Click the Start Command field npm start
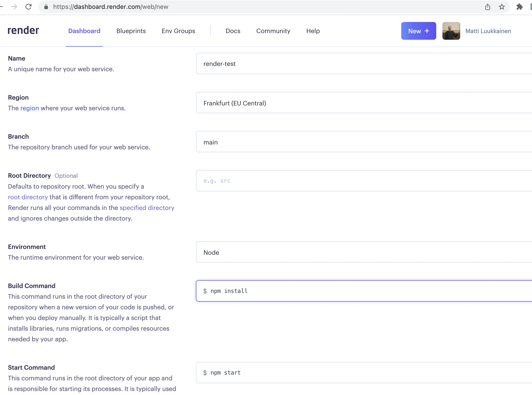The width and height of the screenshot is (532, 395). pyautogui.click(x=364, y=373)
